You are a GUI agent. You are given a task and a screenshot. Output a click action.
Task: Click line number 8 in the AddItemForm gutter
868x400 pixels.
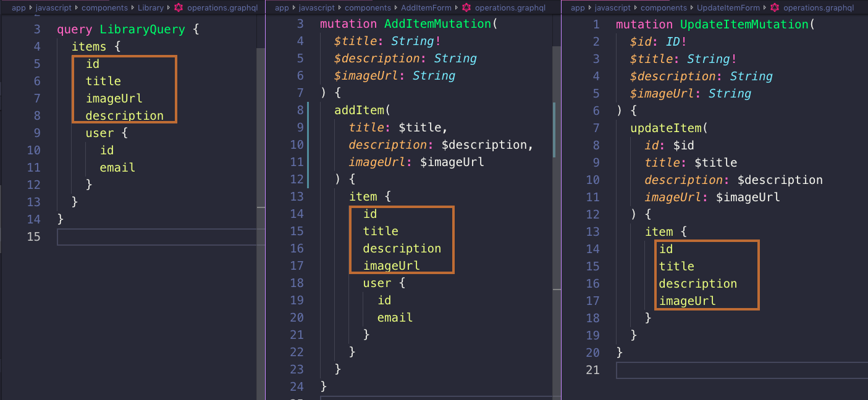pos(300,110)
